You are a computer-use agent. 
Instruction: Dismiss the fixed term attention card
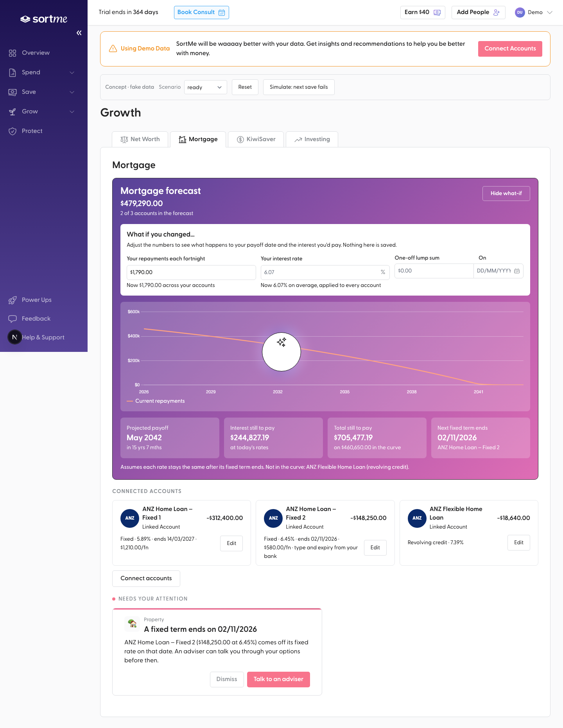[227, 680]
